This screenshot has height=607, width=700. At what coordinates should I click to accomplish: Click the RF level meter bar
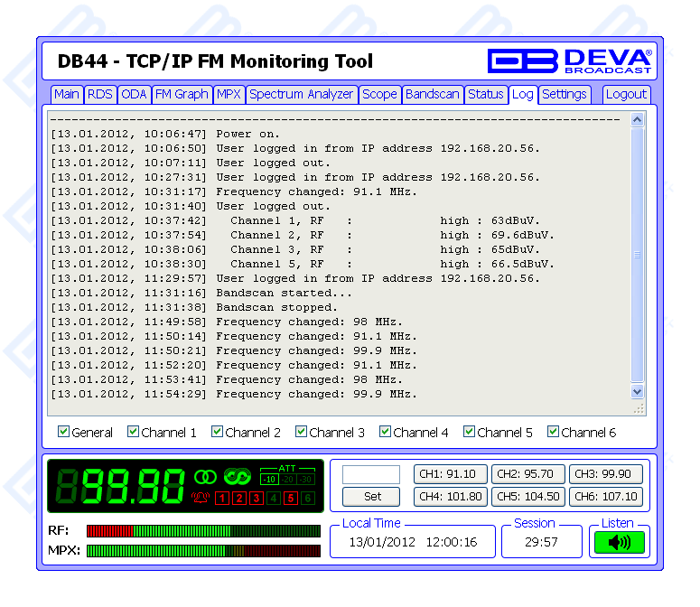pyautogui.click(x=203, y=530)
